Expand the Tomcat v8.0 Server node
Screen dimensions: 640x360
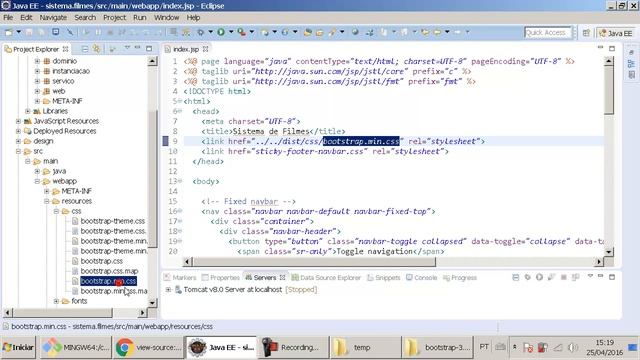click(x=168, y=289)
